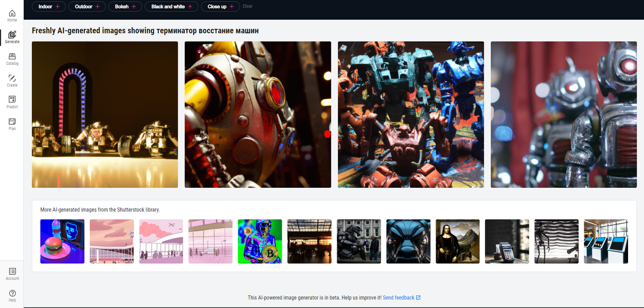Open the payment terminal on desk thumbnail
Screen dimensions: 644x308
[507, 241]
